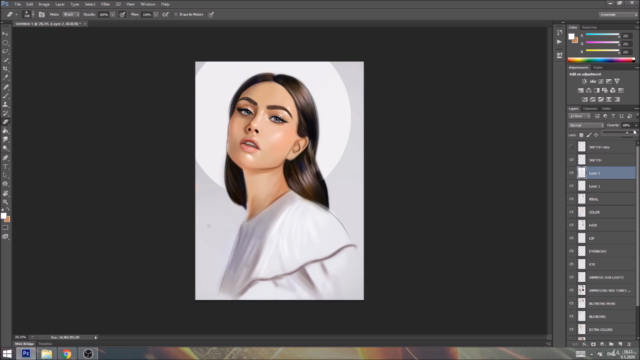Screen dimensions: 640x360
Task: Open the Image menu
Action: tap(44, 4)
